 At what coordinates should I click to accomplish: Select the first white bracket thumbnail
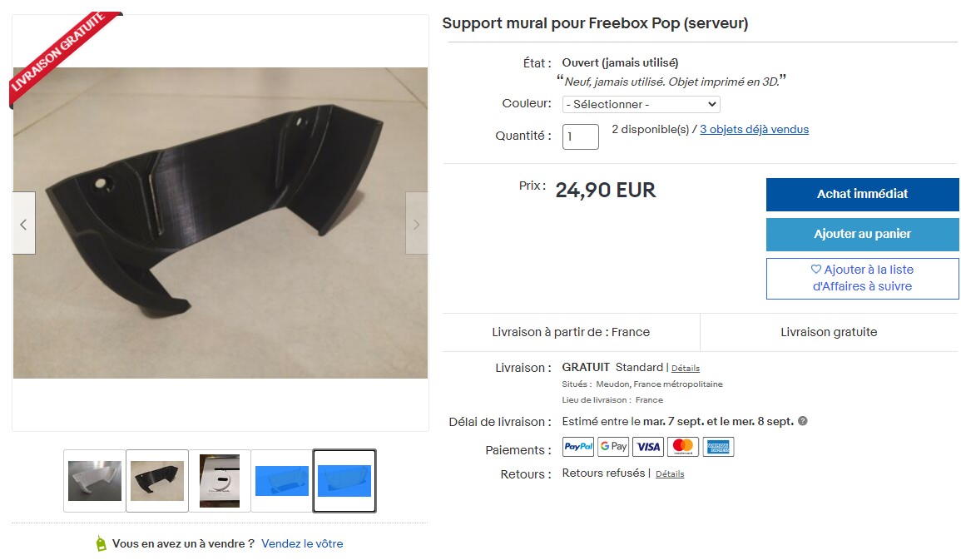point(95,480)
